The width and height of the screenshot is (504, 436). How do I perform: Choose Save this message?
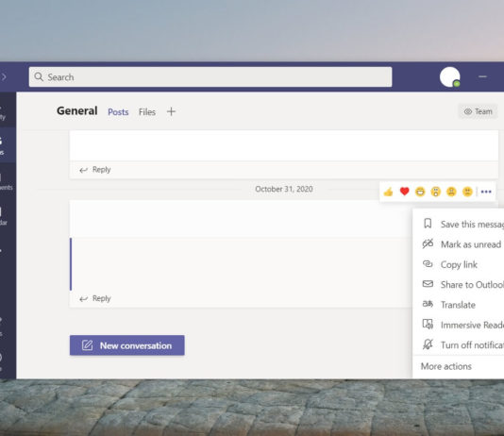click(459, 224)
